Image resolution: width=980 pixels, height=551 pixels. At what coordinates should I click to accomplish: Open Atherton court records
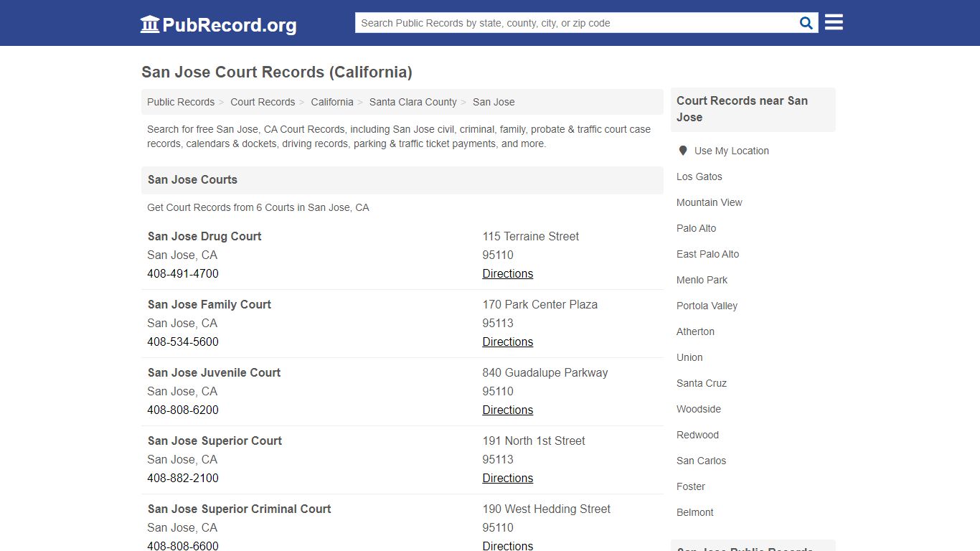696,331
